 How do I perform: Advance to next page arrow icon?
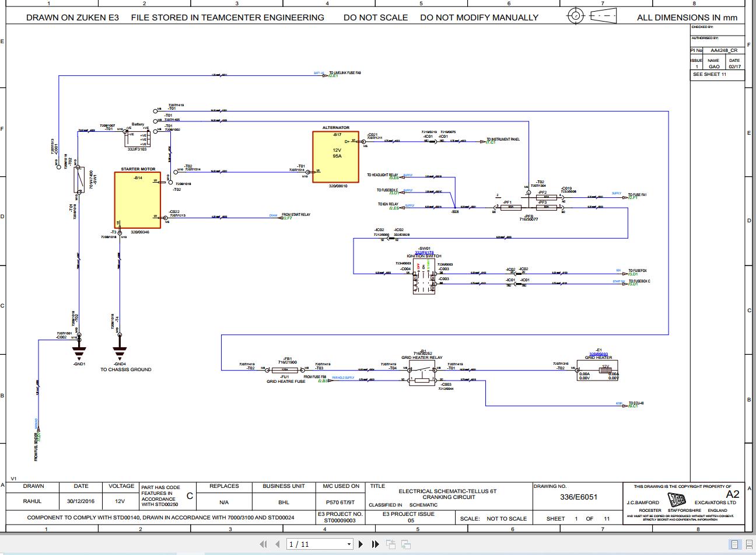pos(360,543)
